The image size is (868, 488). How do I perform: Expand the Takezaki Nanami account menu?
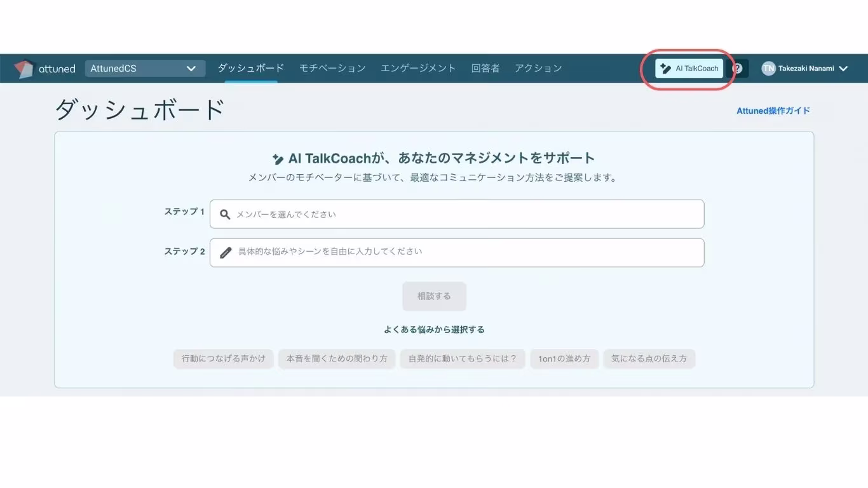coord(804,68)
